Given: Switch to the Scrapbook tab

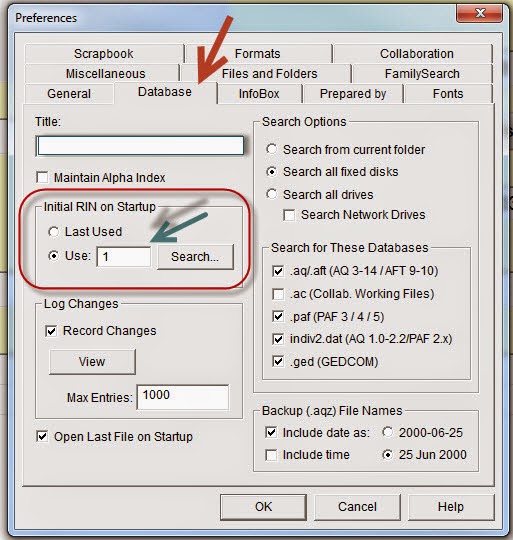Looking at the screenshot, I should pos(104,54).
